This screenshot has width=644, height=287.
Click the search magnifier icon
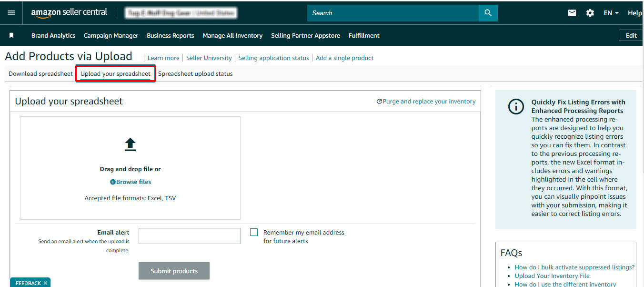tap(488, 13)
